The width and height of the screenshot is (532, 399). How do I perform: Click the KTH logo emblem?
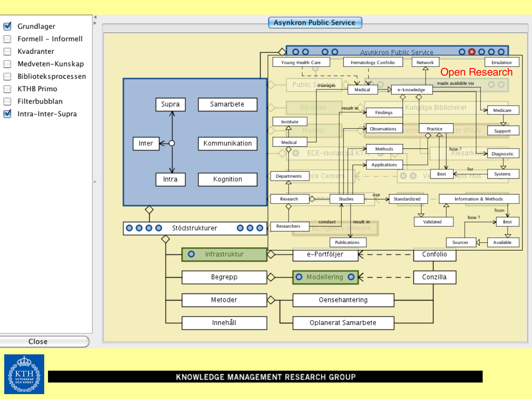24,374
